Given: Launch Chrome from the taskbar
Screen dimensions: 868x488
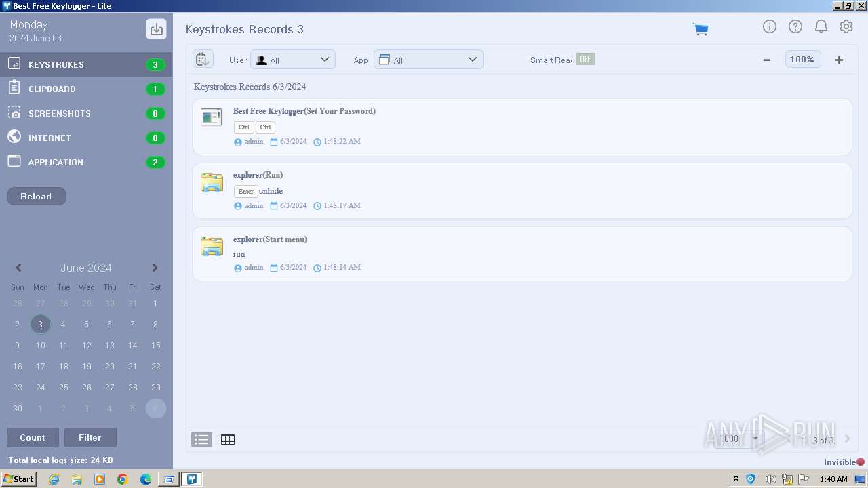Looking at the screenshot, I should click(123, 479).
